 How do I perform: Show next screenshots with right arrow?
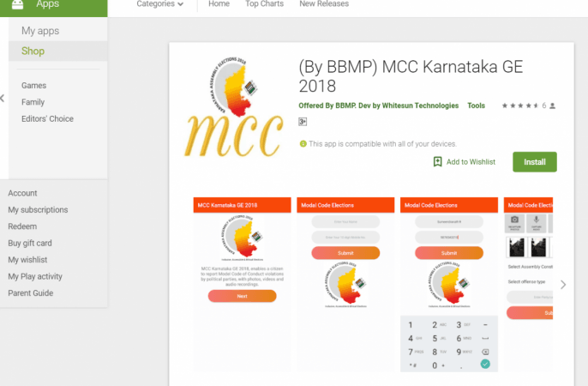coord(563,285)
